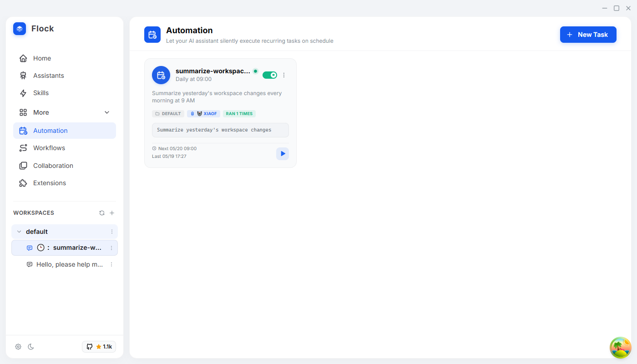Open options for summarize-w... chat

click(111, 248)
